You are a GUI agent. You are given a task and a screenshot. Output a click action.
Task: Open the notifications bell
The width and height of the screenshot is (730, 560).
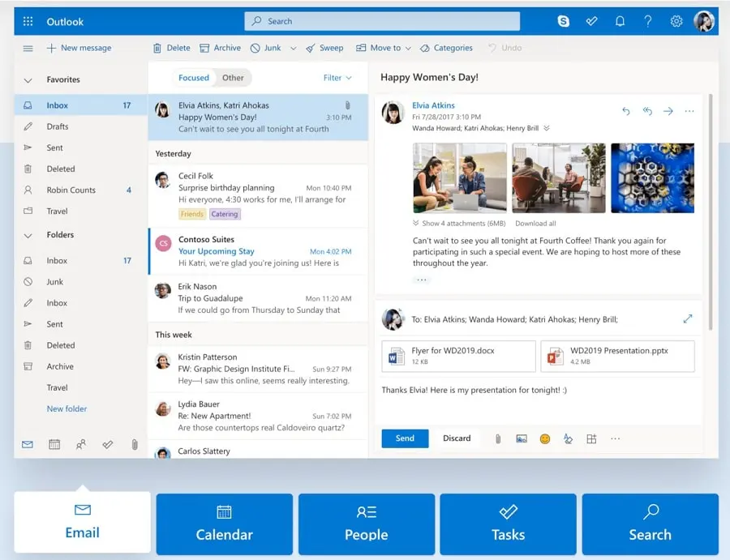(x=620, y=21)
